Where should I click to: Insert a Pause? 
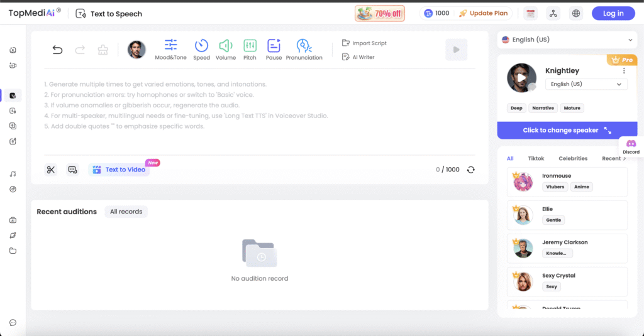[274, 50]
